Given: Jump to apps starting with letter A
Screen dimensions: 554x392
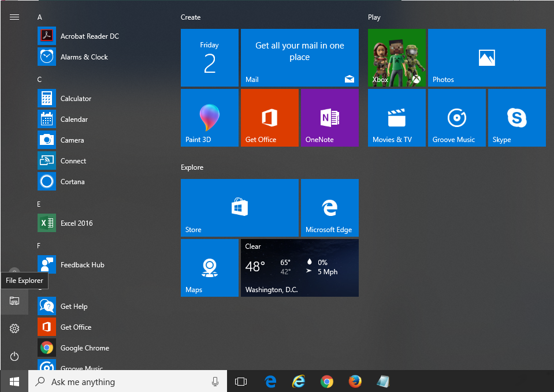Looking at the screenshot, I should [x=39, y=17].
